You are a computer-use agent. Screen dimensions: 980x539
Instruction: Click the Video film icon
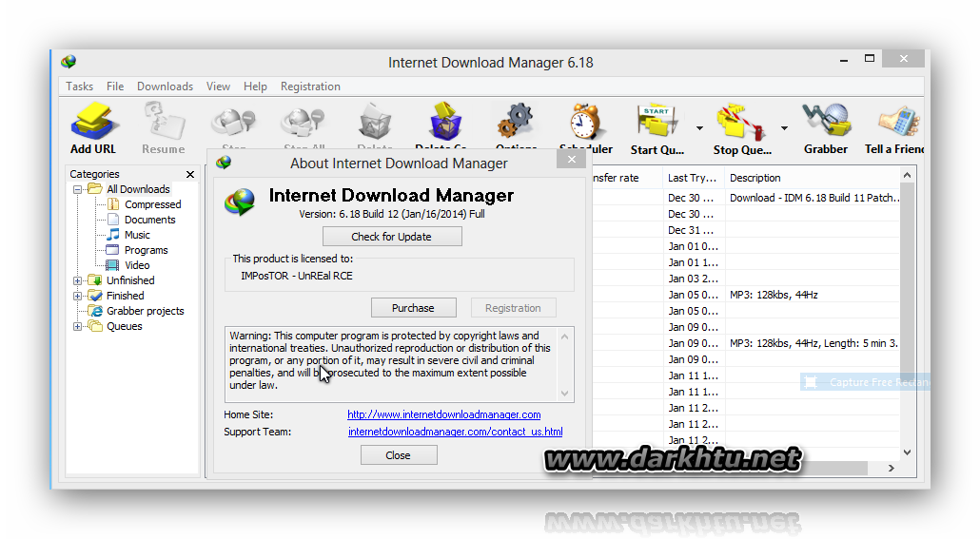point(112,265)
